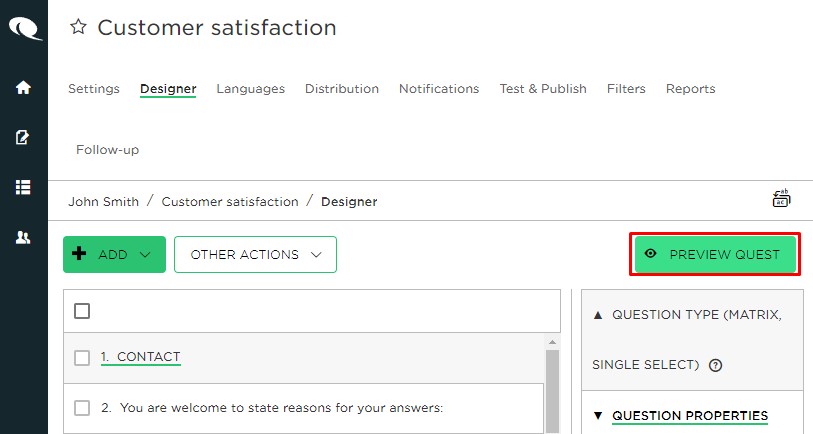Viewport: 813px width, 434px height.
Task: Open the Test & Publish tab
Action: click(543, 89)
